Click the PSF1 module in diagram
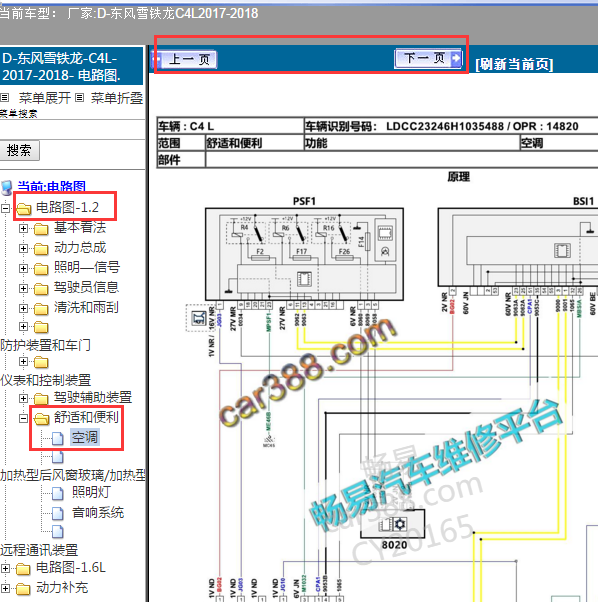 tap(304, 254)
